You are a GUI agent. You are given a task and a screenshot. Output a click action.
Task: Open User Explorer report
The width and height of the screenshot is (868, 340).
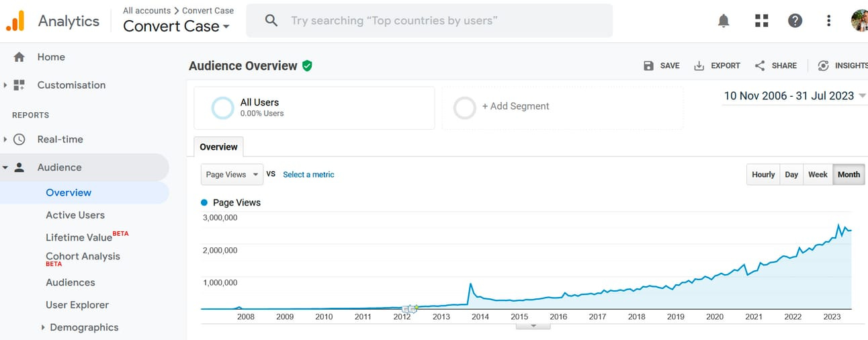click(77, 305)
